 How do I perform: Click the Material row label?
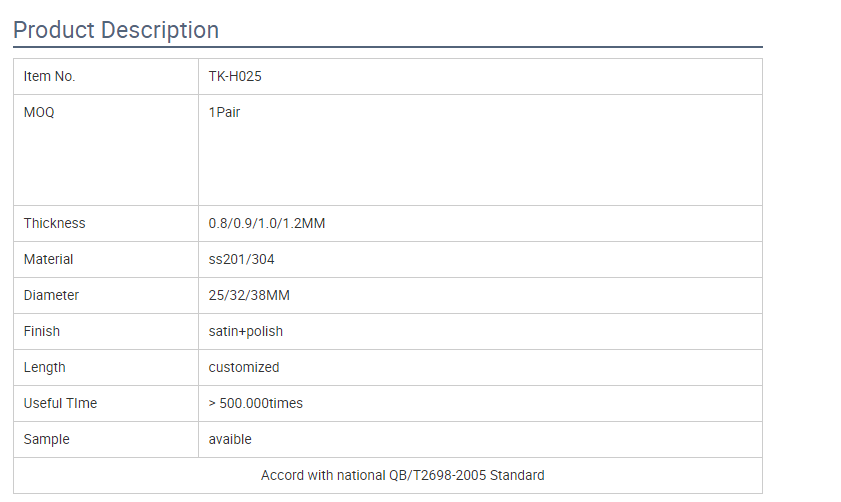click(x=49, y=259)
